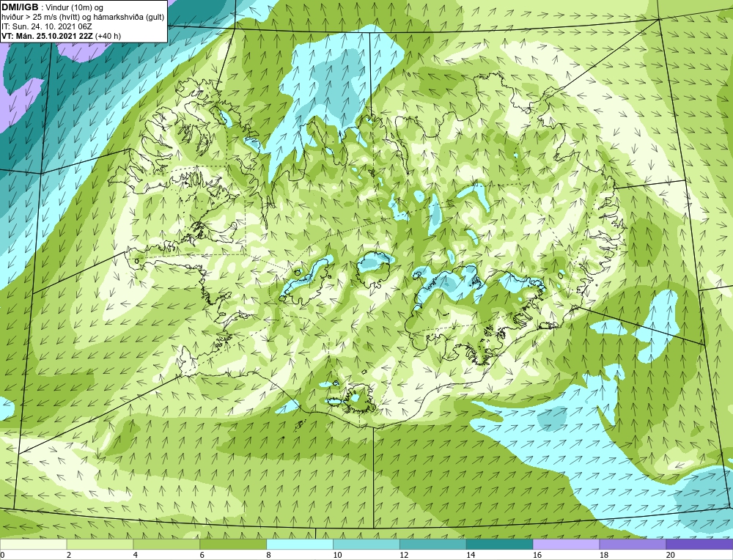Click the legend scale label '12'
Image resolution: width=733 pixels, height=560 pixels.
click(x=404, y=555)
